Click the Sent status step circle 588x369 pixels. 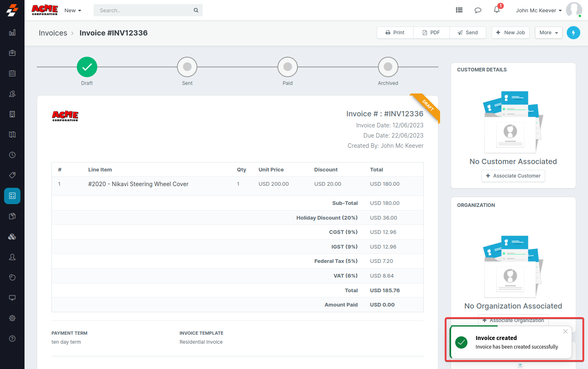187,67
